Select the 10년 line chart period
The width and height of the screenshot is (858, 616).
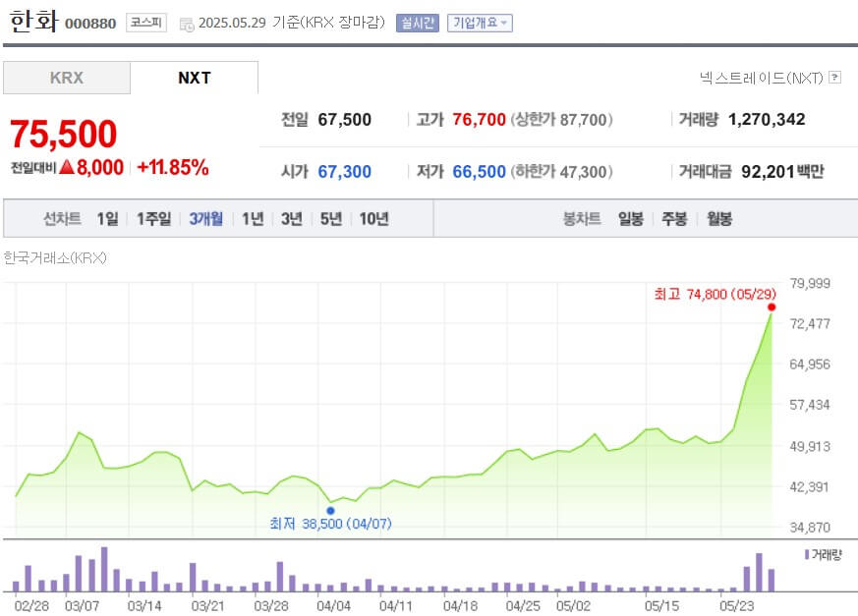(373, 219)
